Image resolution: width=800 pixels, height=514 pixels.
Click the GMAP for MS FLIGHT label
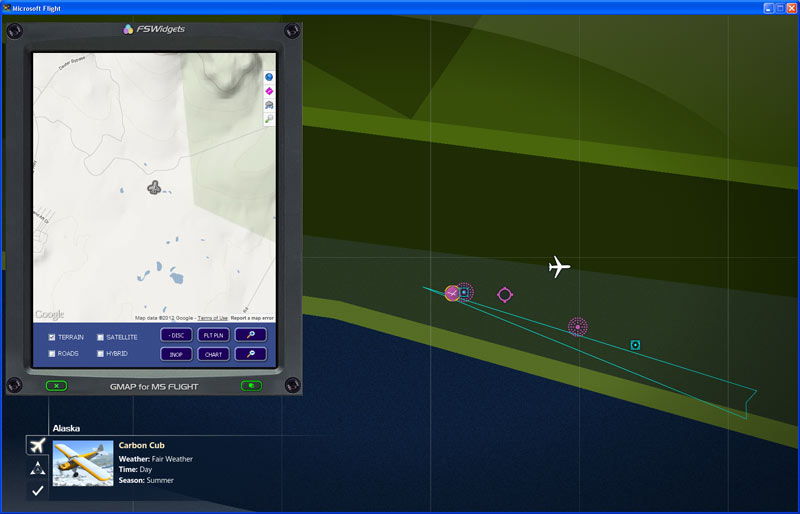coord(154,387)
